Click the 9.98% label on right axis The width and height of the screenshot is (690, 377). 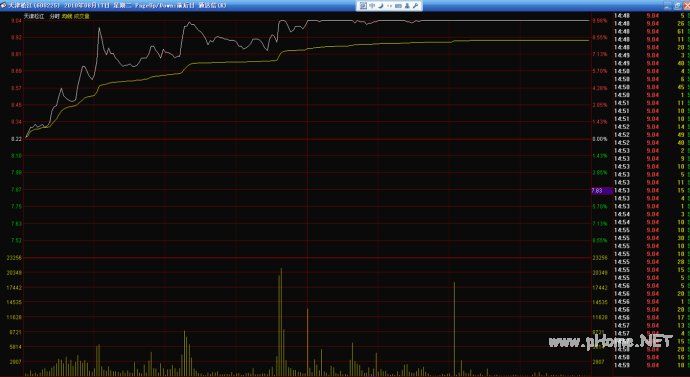599,21
